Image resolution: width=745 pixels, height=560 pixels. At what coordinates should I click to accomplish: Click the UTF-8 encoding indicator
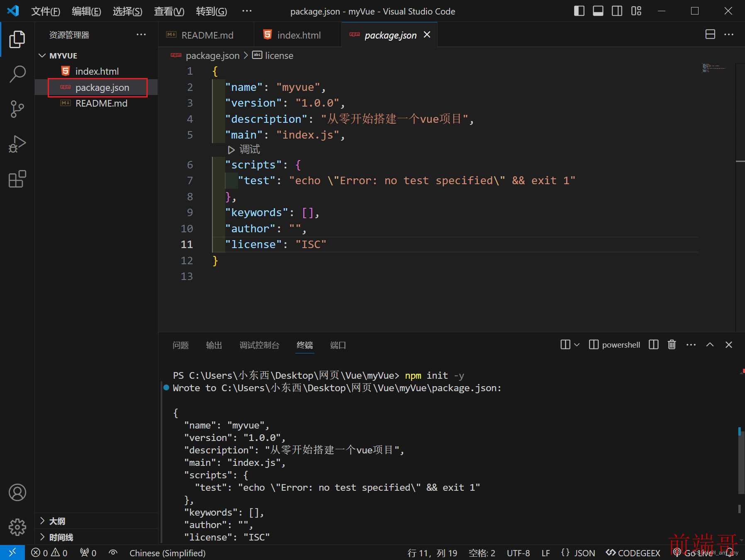pyautogui.click(x=518, y=553)
